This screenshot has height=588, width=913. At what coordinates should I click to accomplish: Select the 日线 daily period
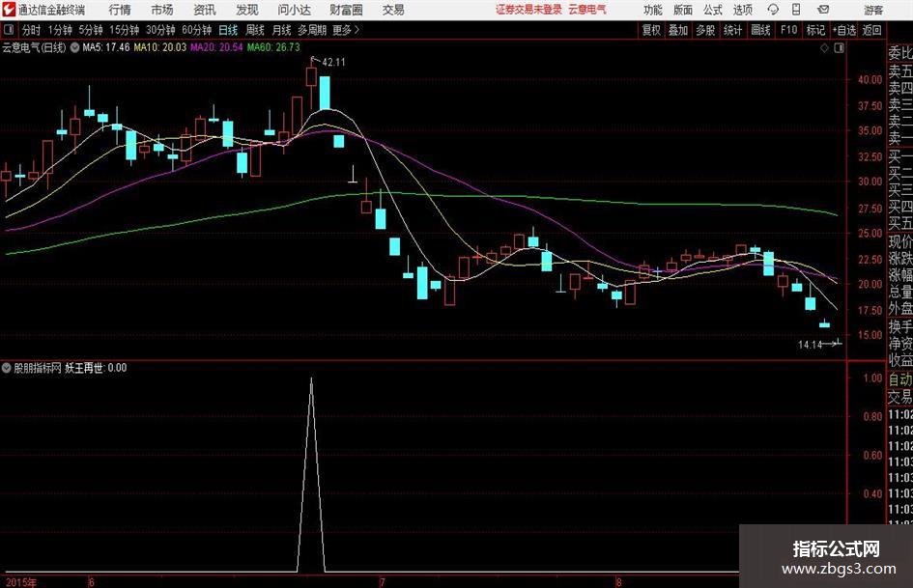pyautogui.click(x=228, y=30)
